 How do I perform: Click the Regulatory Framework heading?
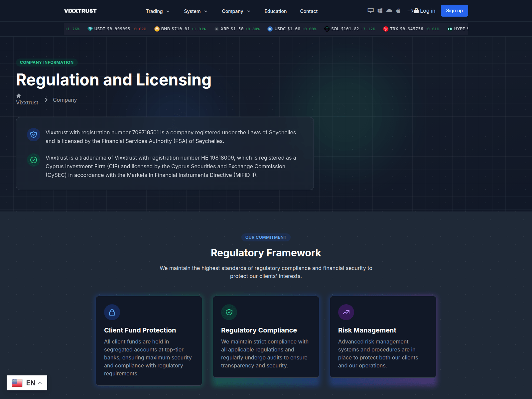[266, 253]
